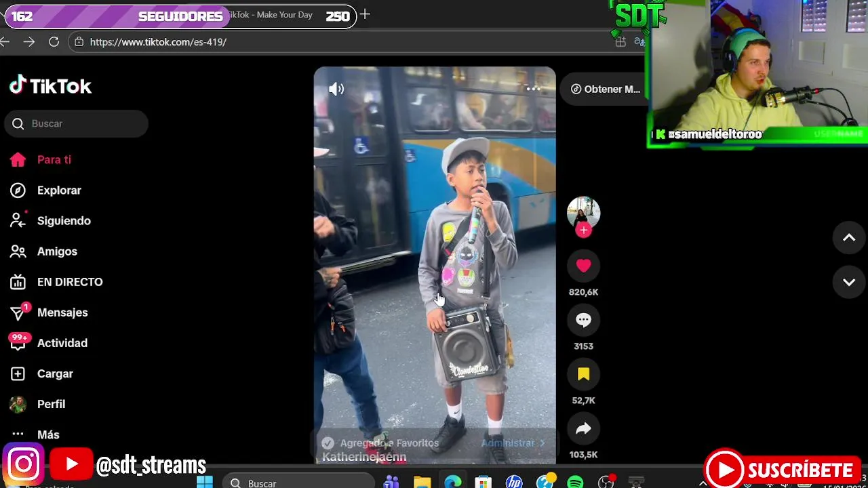Open the creator's profile avatar

(583, 213)
